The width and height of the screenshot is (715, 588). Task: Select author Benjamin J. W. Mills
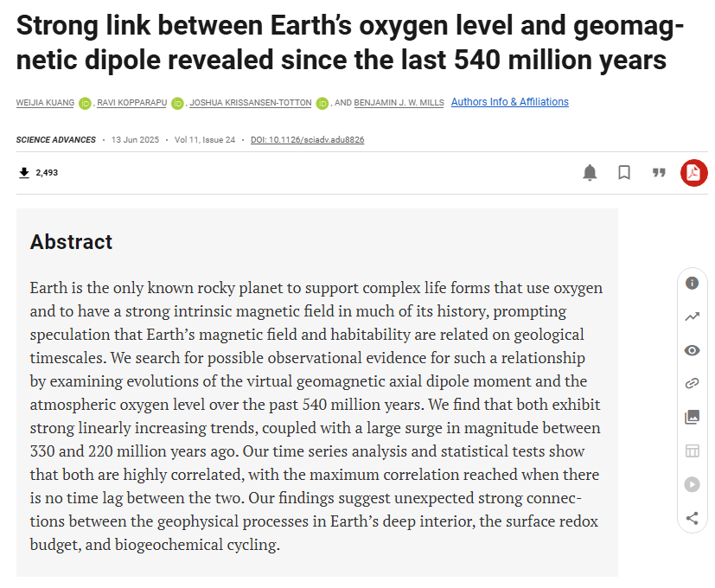coord(399,103)
